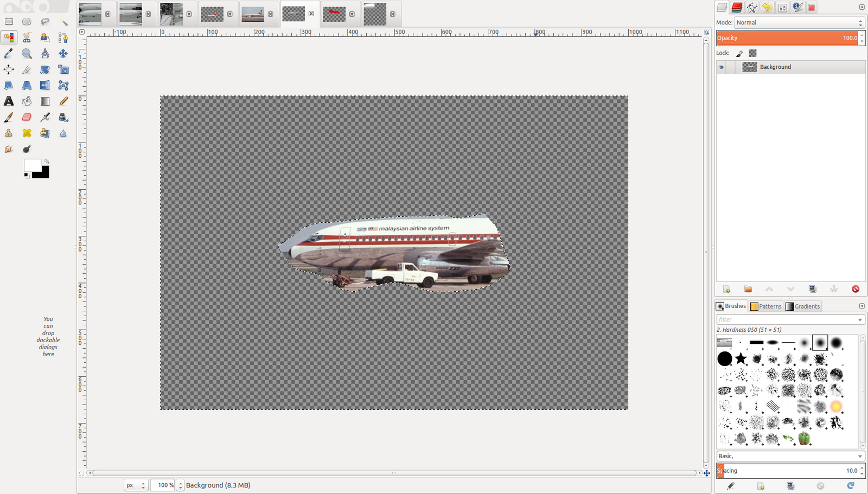Duplicate the current layer button
Screen dimensions: 868x494
pos(812,289)
